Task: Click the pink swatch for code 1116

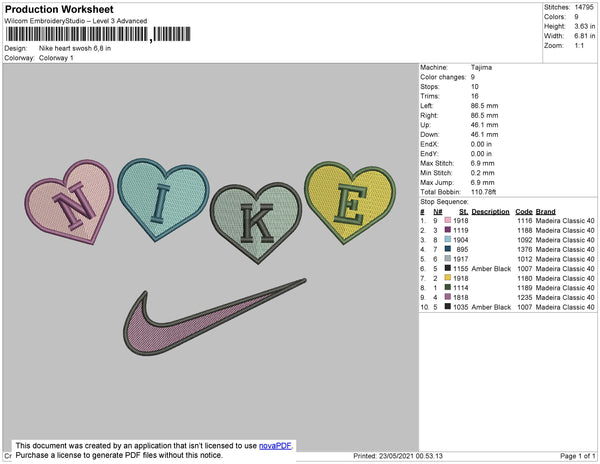Action: tap(448, 220)
